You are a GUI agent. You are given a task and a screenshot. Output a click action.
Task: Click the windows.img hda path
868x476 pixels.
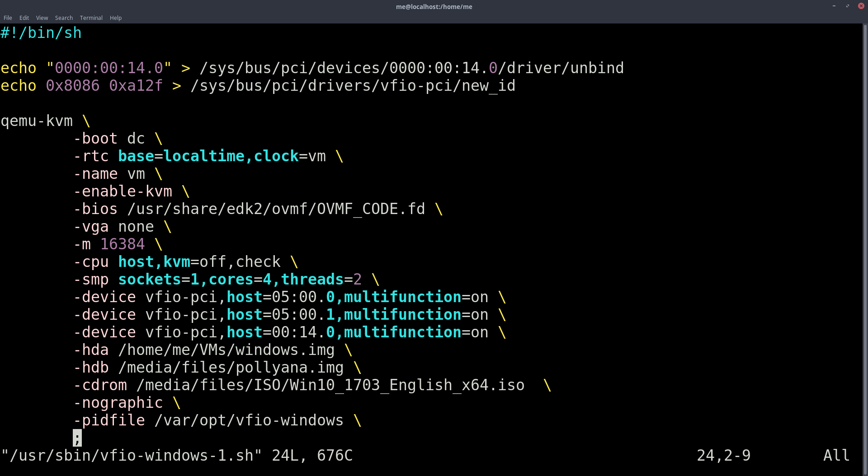226,350
